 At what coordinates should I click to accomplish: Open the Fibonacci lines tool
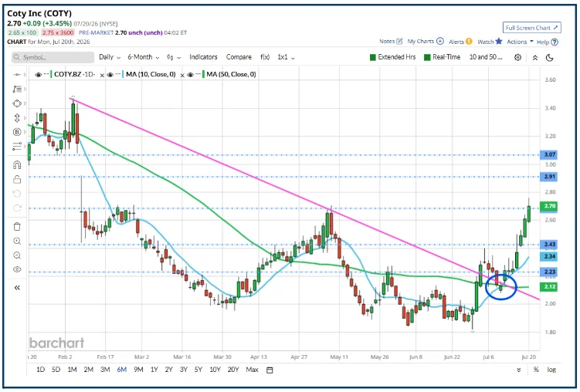17,147
